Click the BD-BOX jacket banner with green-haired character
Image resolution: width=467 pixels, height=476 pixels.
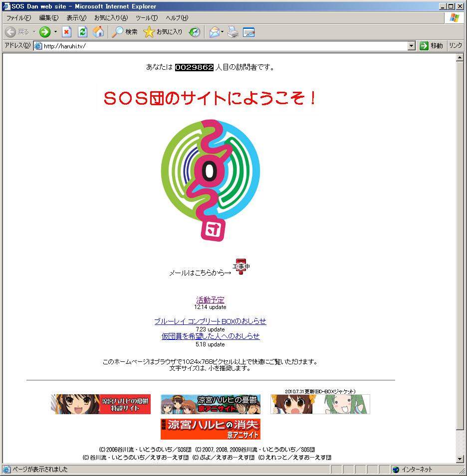[x=320, y=404]
